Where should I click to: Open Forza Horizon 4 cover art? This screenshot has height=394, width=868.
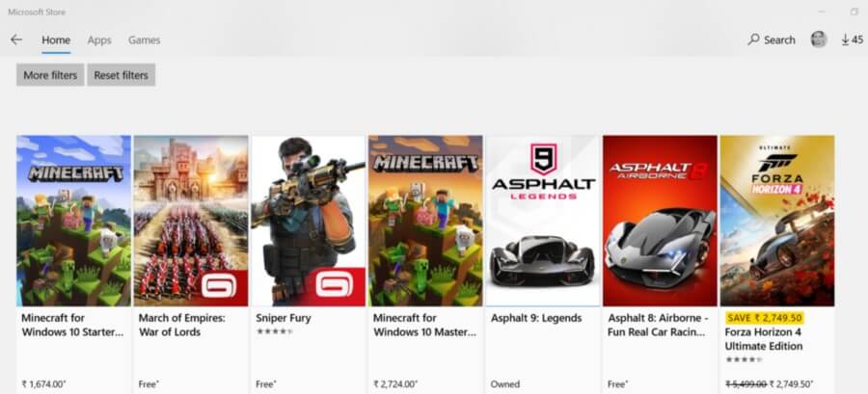click(777, 221)
